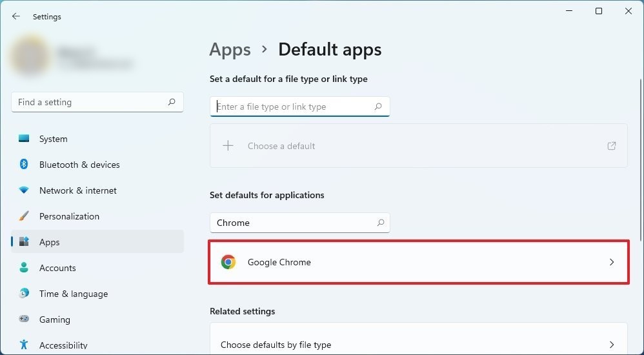Image resolution: width=644 pixels, height=355 pixels.
Task: Open the Google Chrome defaults entry
Action: click(x=419, y=262)
